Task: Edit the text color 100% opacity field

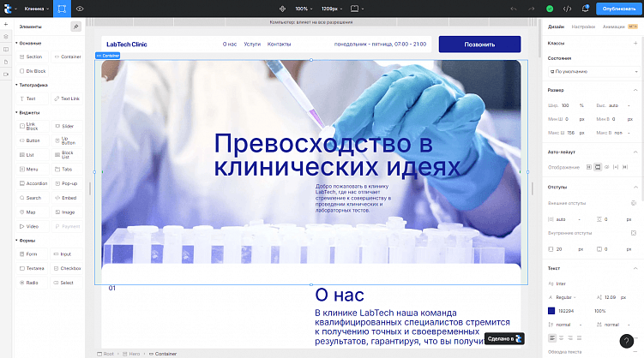Action: [600, 311]
